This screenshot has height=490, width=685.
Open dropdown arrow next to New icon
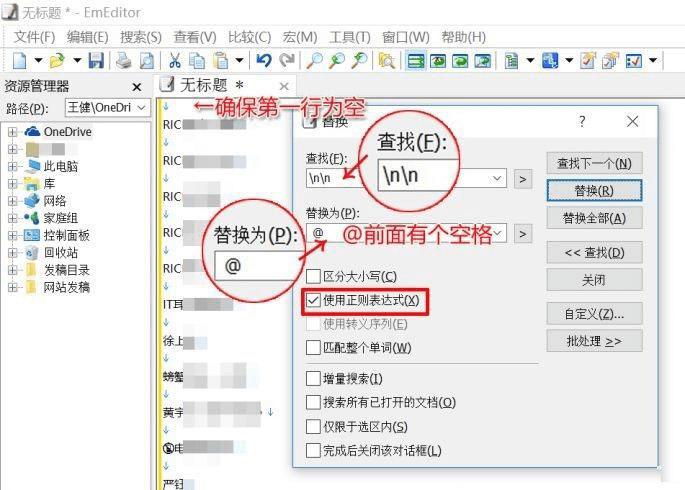click(38, 60)
